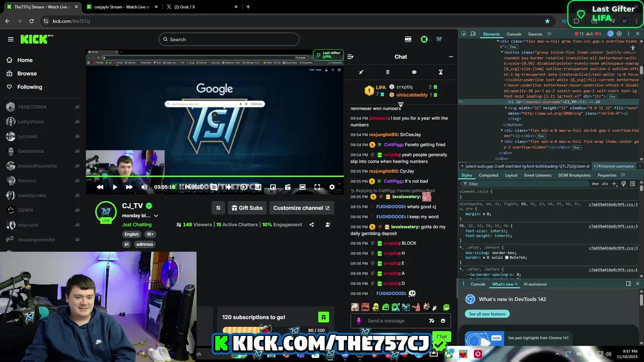
Task: Open Following in the sidebar
Action: pyautogui.click(x=30, y=87)
